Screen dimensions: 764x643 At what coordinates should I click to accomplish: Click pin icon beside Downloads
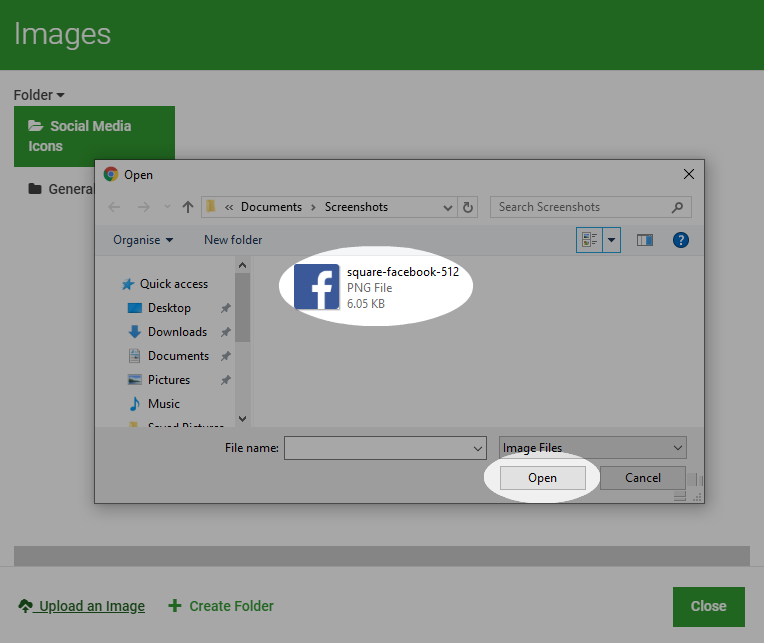[225, 332]
